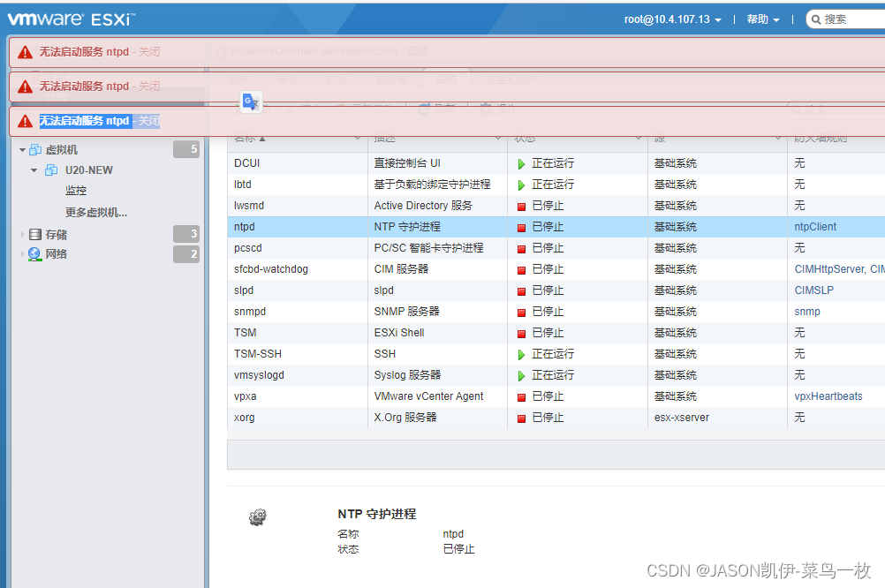Click the 网络 count badge 2

tap(186, 254)
